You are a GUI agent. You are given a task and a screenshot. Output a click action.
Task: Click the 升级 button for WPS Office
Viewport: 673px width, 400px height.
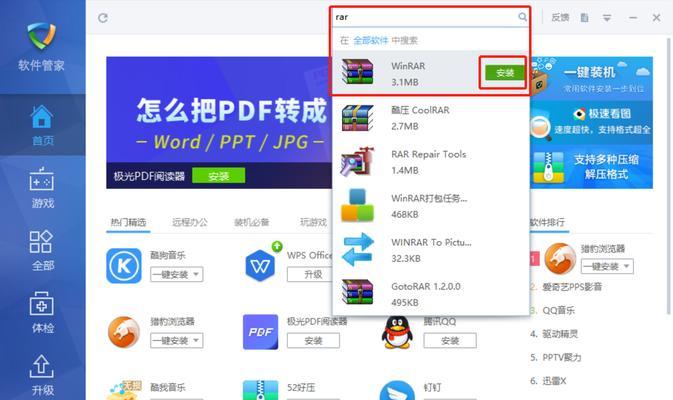click(x=311, y=274)
